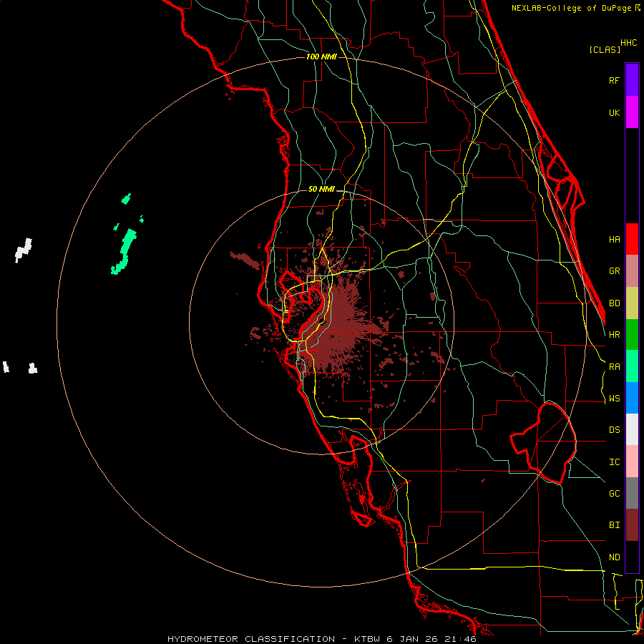644x644 pixels.
Task: Click the "GR" legend label
Action: [x=614, y=271]
